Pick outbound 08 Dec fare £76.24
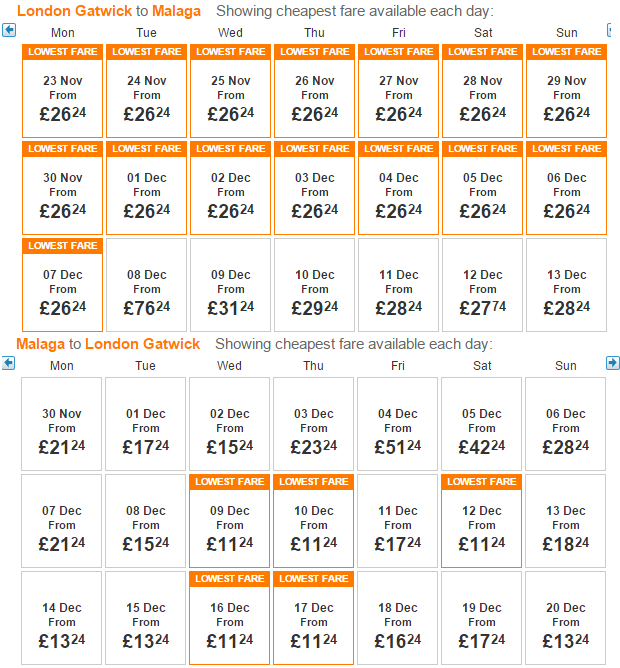 pos(147,285)
